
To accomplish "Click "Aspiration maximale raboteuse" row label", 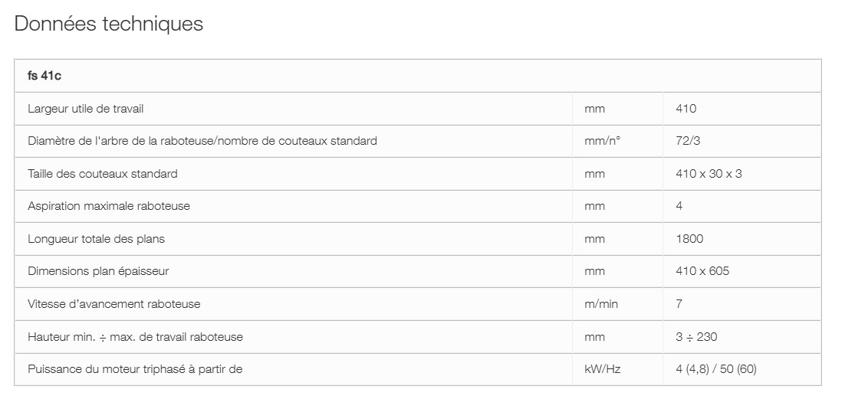I will (x=108, y=206).
